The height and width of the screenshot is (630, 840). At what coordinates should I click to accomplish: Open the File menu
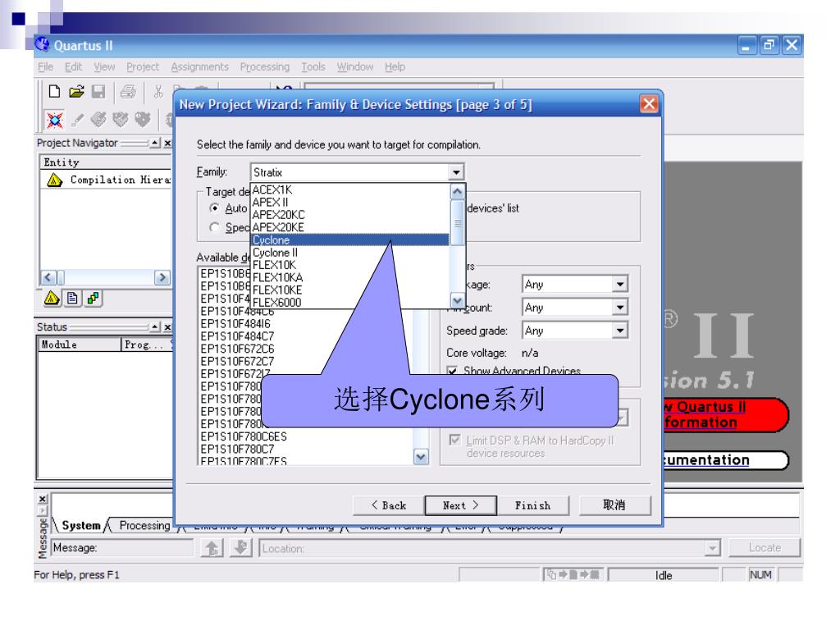click(46, 67)
